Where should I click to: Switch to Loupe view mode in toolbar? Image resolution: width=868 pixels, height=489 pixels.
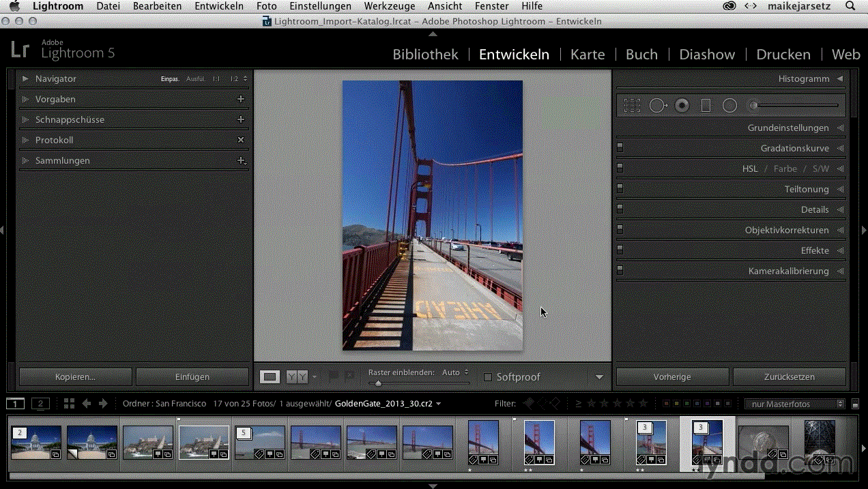pyautogui.click(x=270, y=376)
